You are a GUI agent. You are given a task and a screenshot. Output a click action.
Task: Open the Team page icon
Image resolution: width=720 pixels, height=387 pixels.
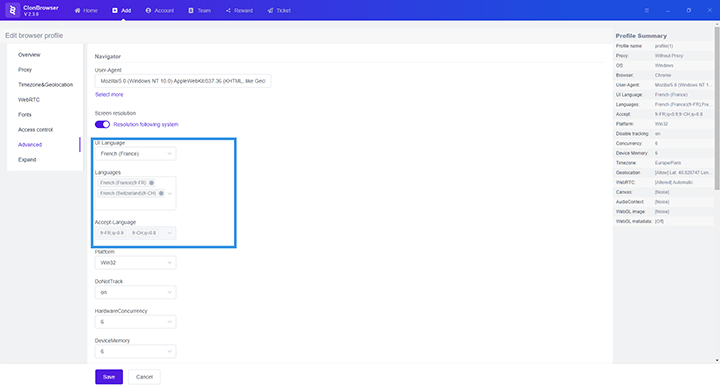point(191,11)
